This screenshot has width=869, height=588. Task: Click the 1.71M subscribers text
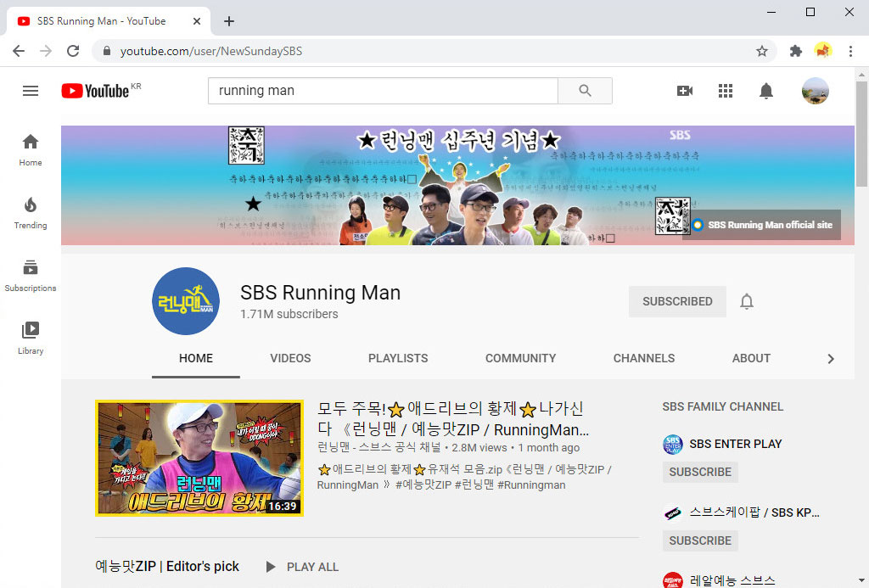(x=289, y=314)
